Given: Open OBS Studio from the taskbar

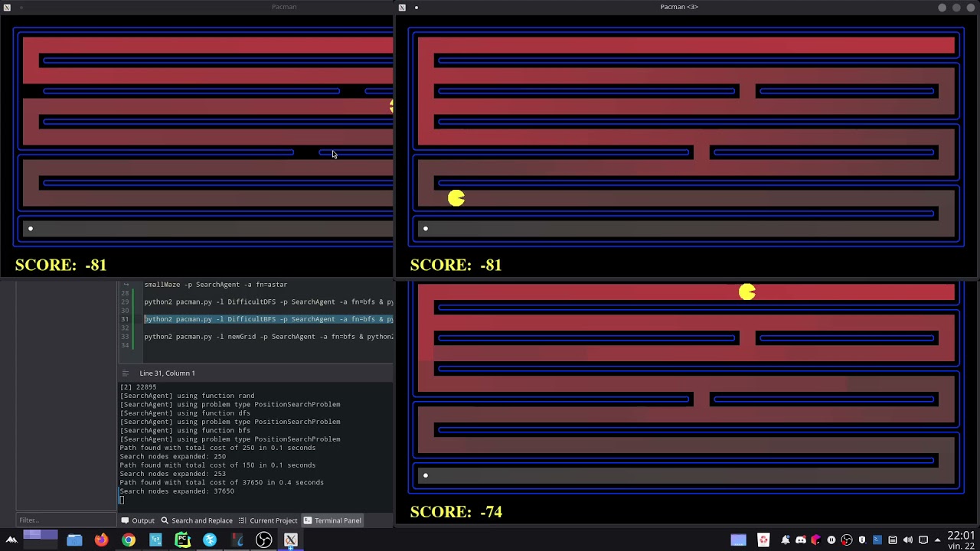Looking at the screenshot, I should (263, 540).
